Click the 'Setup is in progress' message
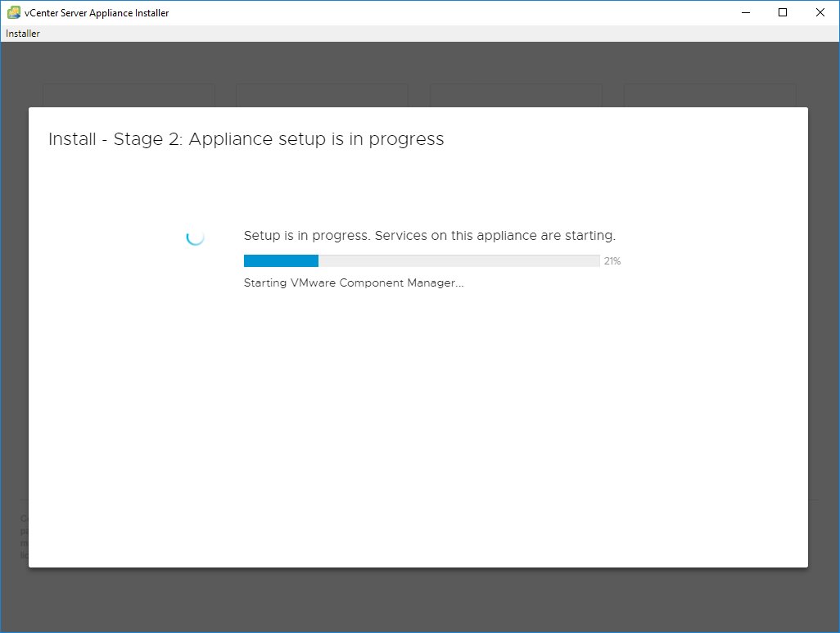The width and height of the screenshot is (840, 633). pos(430,236)
